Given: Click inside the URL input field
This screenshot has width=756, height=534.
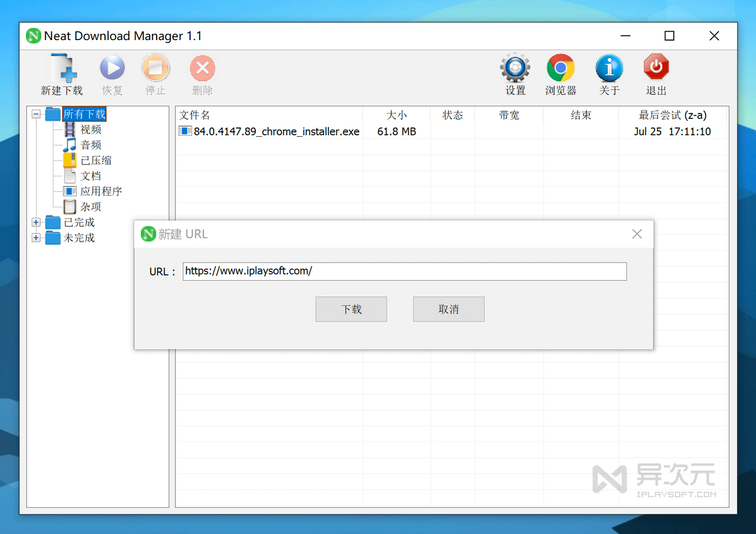Looking at the screenshot, I should click(404, 271).
